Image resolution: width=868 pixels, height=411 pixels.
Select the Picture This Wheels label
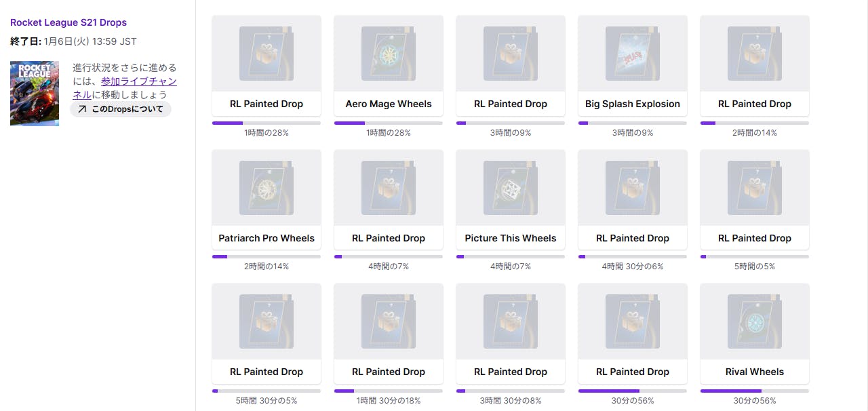click(x=511, y=238)
